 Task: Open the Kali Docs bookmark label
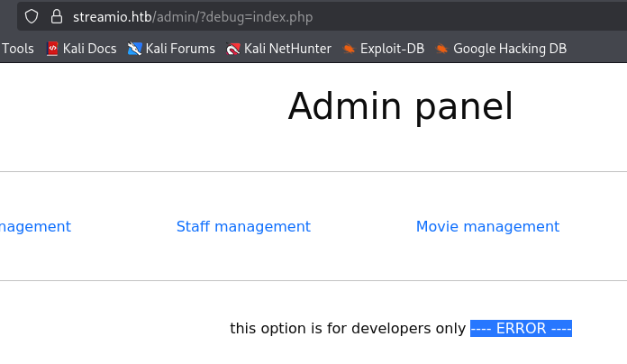pyautogui.click(x=89, y=49)
